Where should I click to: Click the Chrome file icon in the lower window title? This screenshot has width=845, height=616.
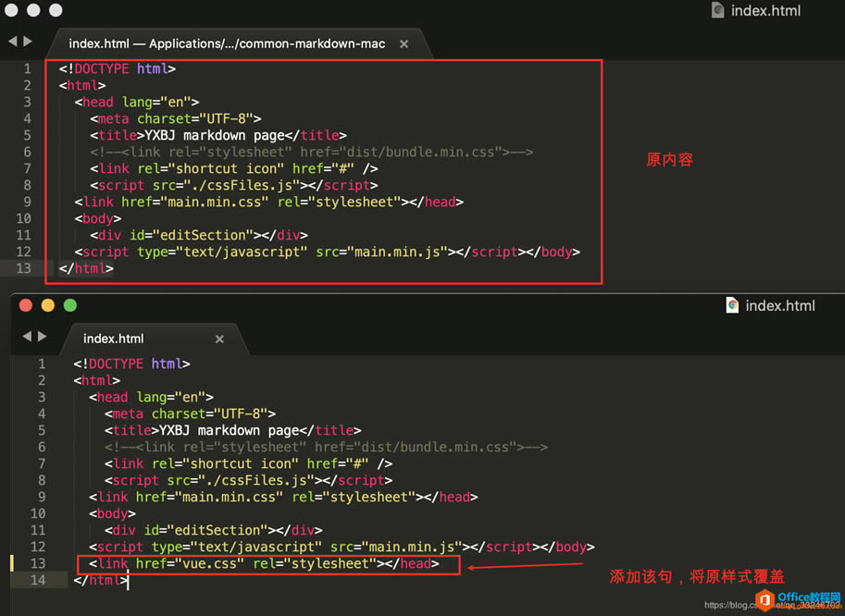(x=732, y=305)
